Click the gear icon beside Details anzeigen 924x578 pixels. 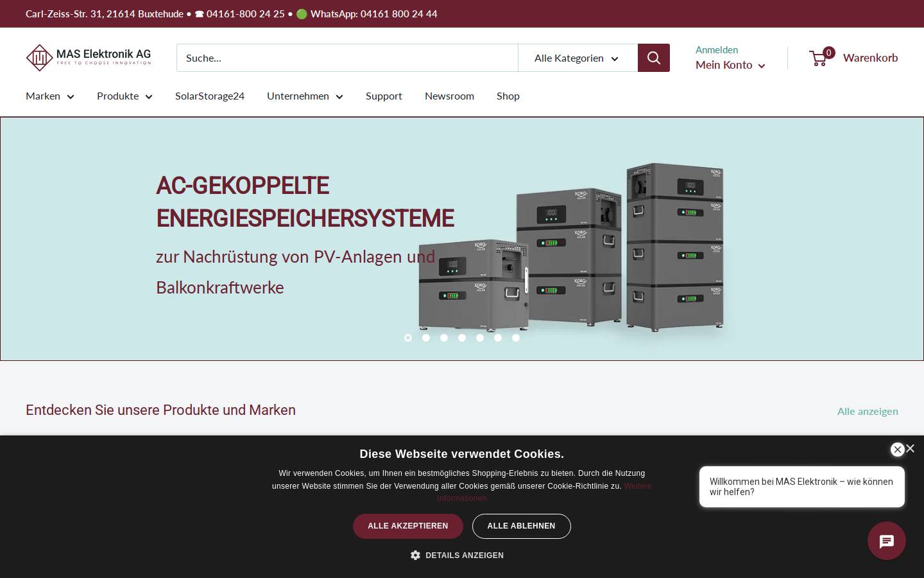(x=415, y=555)
